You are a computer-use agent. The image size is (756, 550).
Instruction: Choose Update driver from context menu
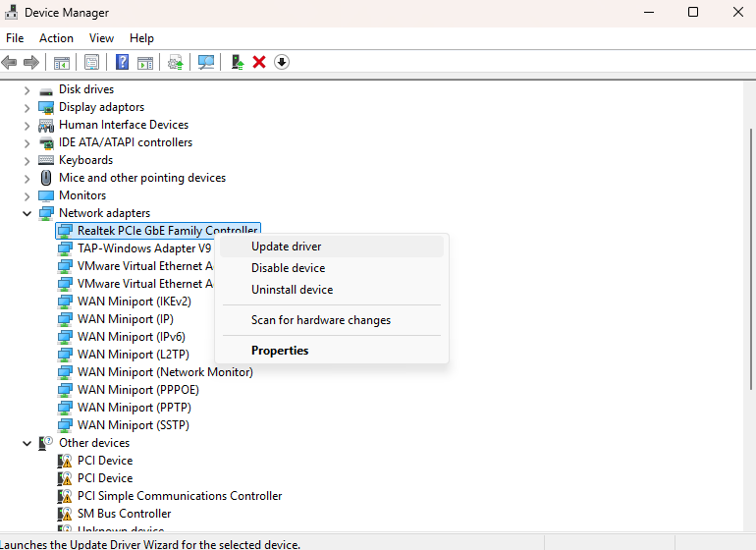[x=286, y=247]
